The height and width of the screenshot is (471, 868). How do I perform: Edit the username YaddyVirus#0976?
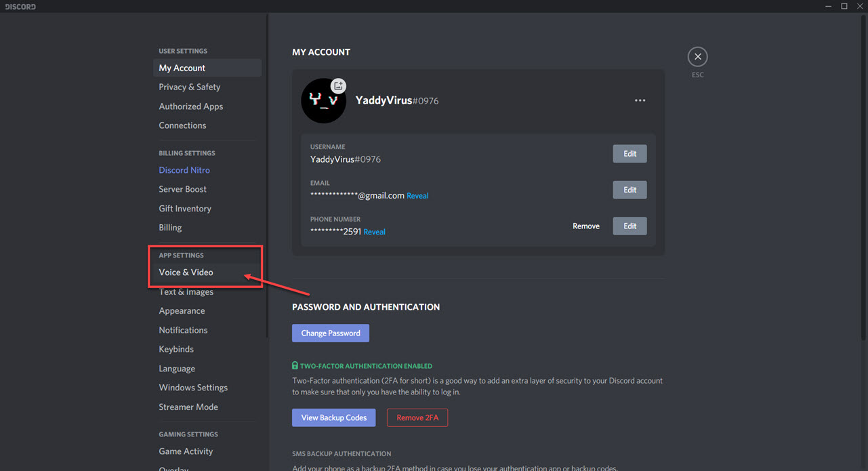coord(629,153)
